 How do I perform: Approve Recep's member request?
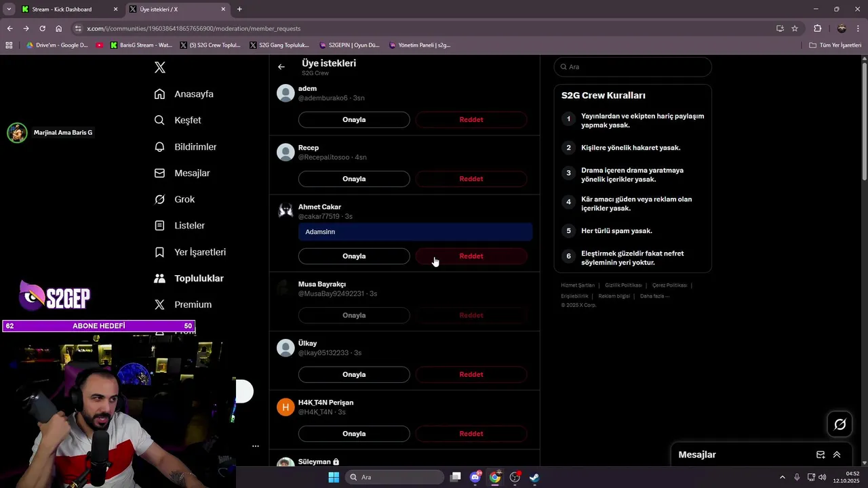354,179
